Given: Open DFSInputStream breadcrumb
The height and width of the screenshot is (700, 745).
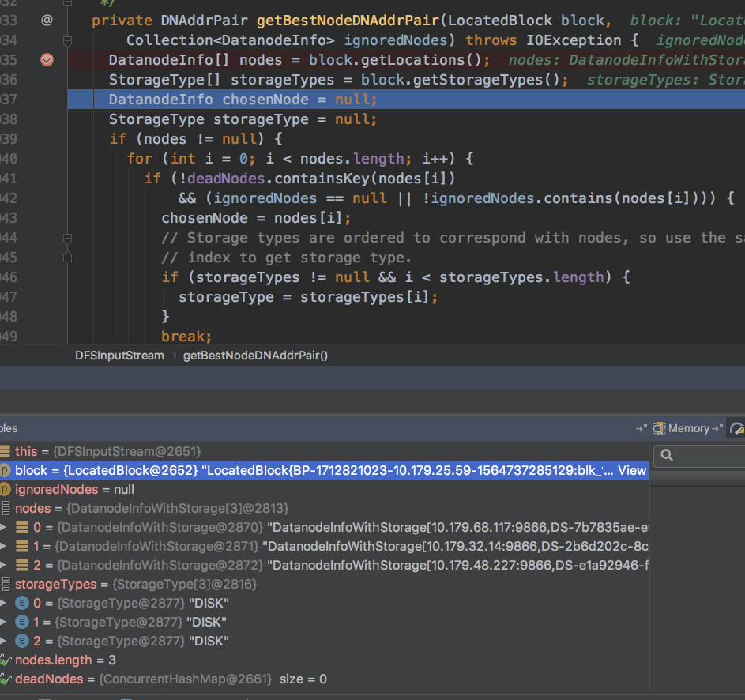Looking at the screenshot, I should (x=119, y=356).
